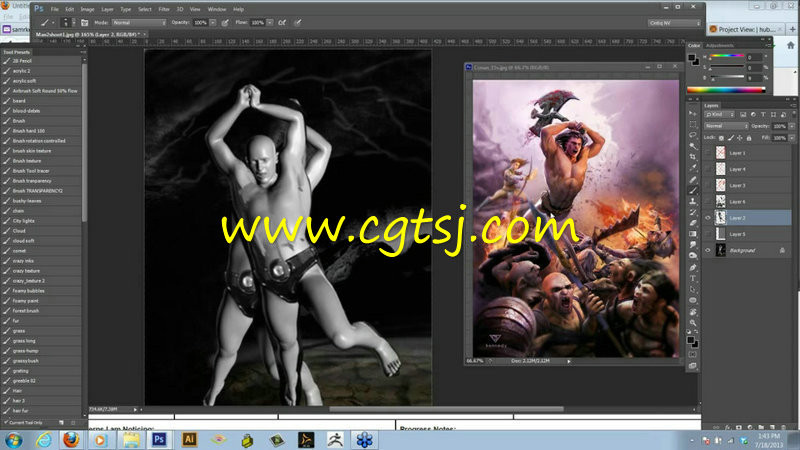The height and width of the screenshot is (450, 800).
Task: Show Layer 5 visibility
Action: click(708, 234)
